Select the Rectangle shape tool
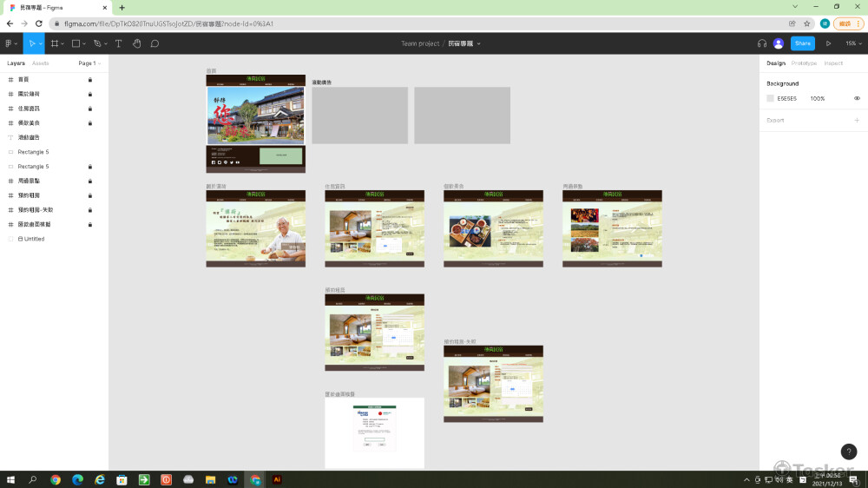This screenshot has width=868, height=488. click(76, 43)
